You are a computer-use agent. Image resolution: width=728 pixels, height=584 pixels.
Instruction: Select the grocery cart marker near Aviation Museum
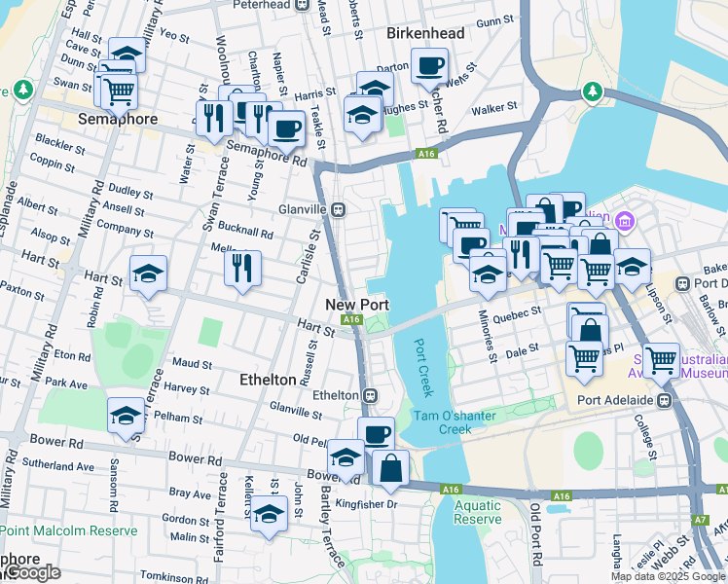click(661, 362)
